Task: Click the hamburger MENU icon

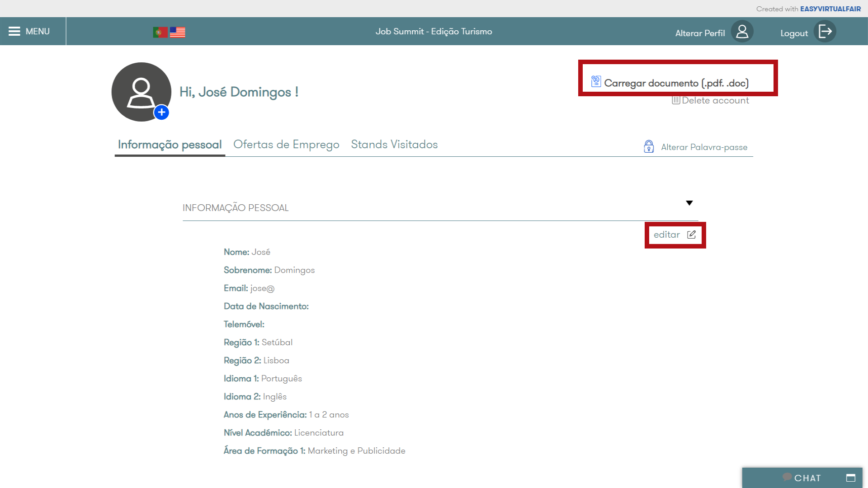Action: [14, 31]
